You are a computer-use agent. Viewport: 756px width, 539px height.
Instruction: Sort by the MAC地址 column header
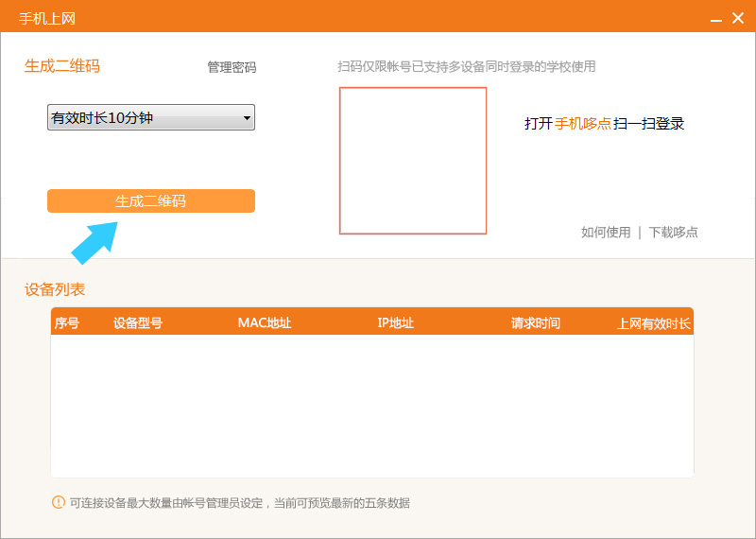265,323
